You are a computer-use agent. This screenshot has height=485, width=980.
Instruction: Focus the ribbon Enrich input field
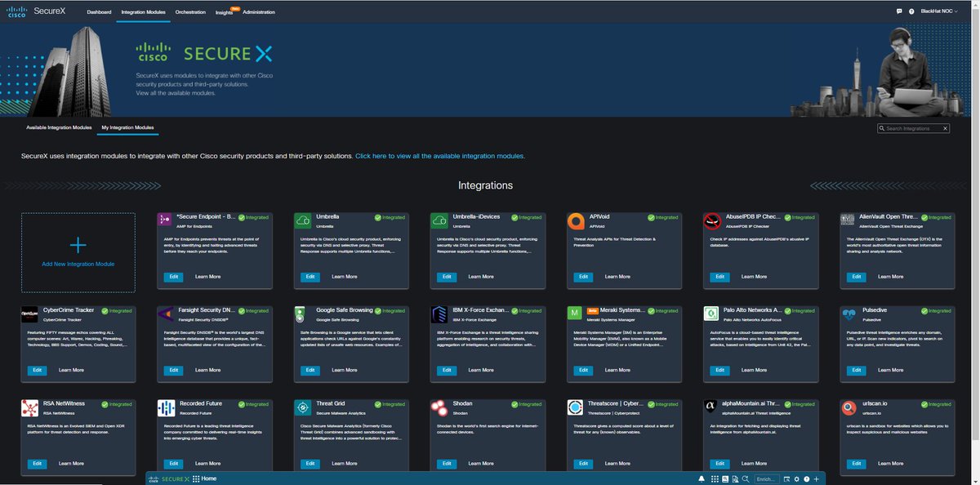click(766, 478)
